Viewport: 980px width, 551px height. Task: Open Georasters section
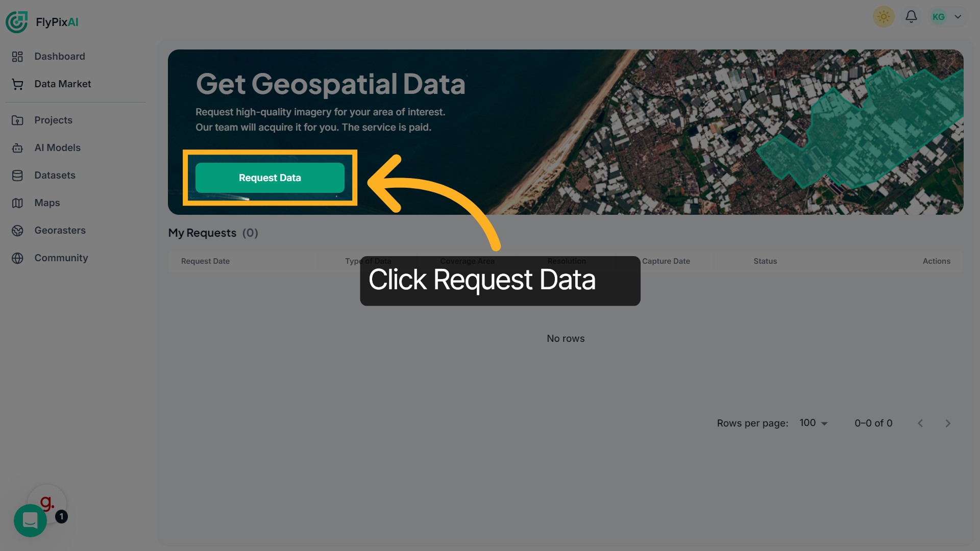60,231
